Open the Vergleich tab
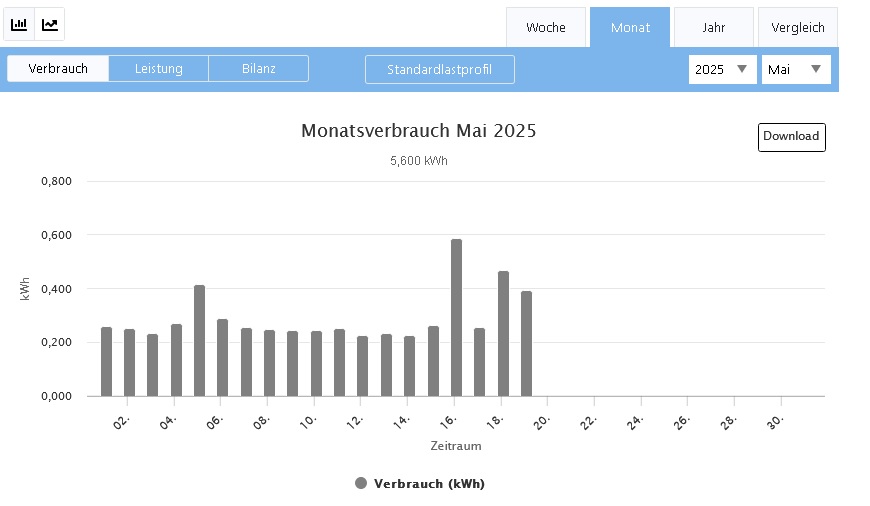This screenshot has height=506, width=870. [x=797, y=27]
